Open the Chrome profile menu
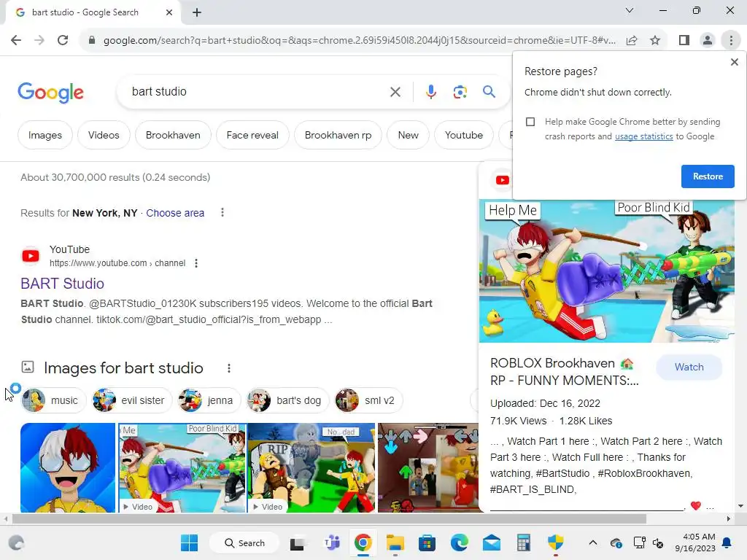The width and height of the screenshot is (747, 560). (708, 40)
